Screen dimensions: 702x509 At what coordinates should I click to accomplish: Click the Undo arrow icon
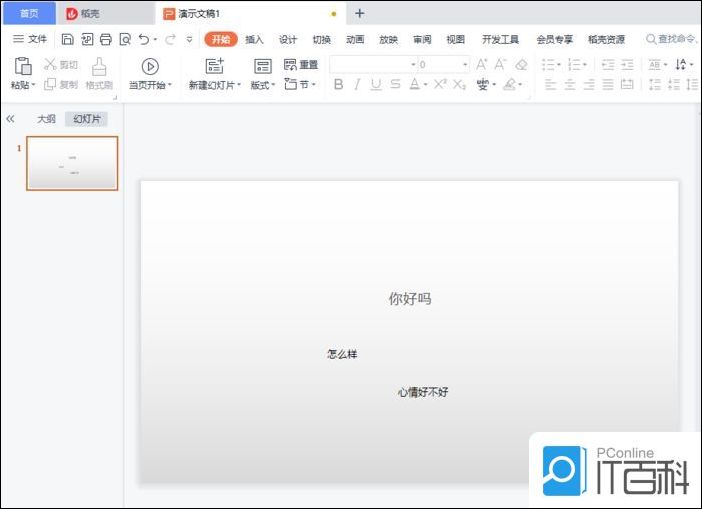[x=144, y=39]
